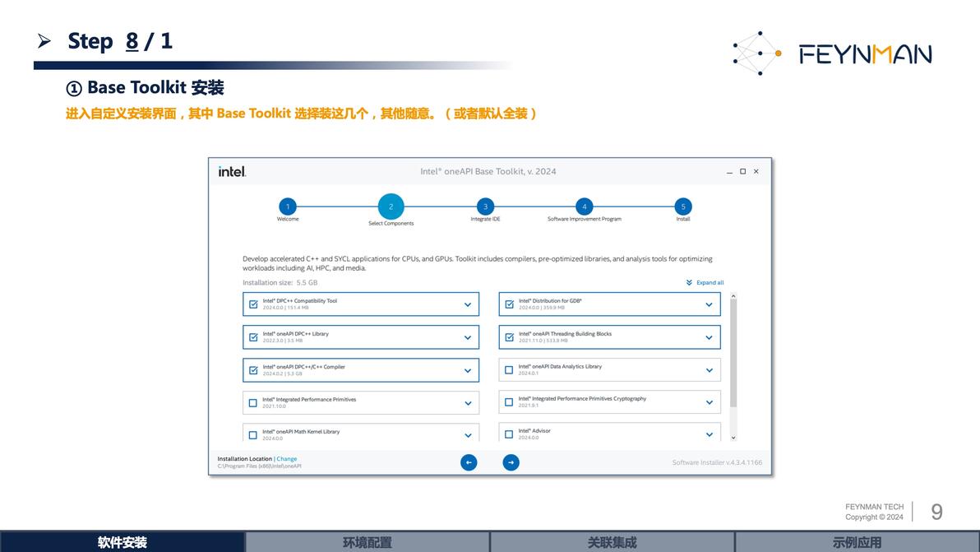Proceed with the right arrow next button
Screen dimensions: 980x552
[x=511, y=462]
